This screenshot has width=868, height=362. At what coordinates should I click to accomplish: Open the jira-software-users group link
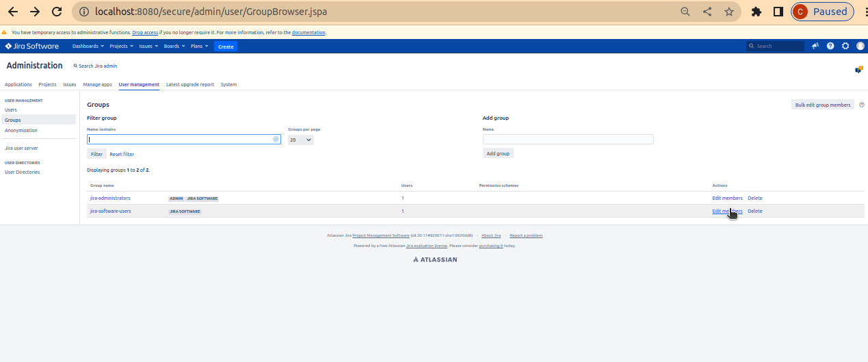(x=111, y=211)
